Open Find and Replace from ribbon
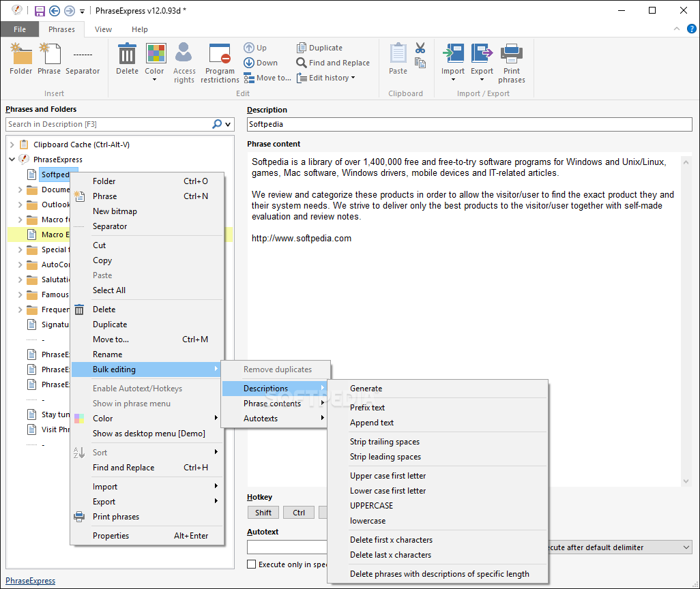This screenshot has width=700, height=589. click(333, 63)
